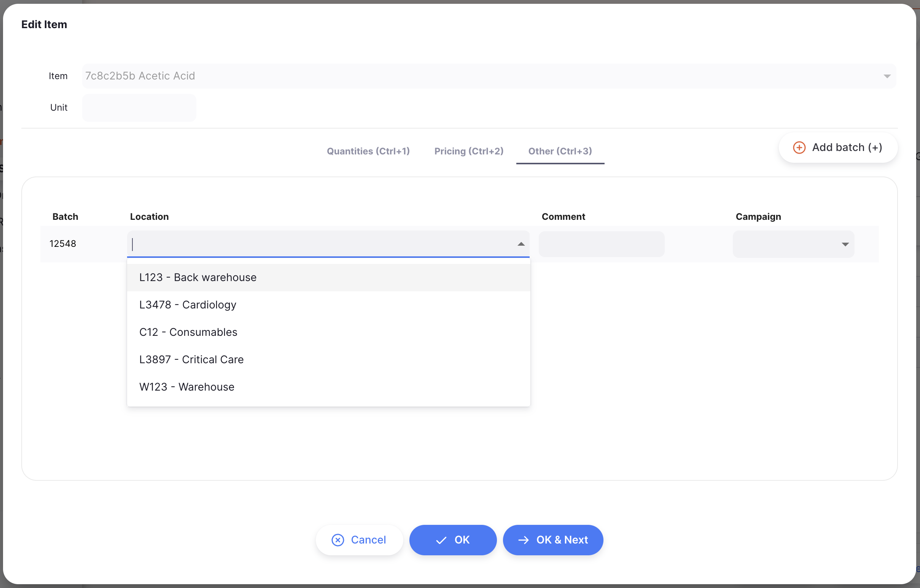Image resolution: width=920 pixels, height=588 pixels.
Task: Click the plus circle icon on Add batch
Action: (x=799, y=148)
